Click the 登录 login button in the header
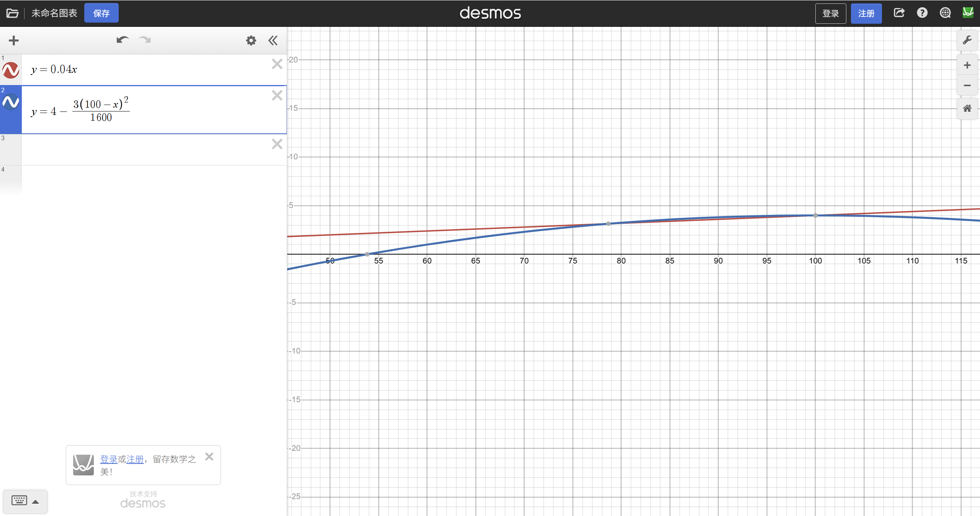The height and width of the screenshot is (516, 980). click(x=831, y=13)
